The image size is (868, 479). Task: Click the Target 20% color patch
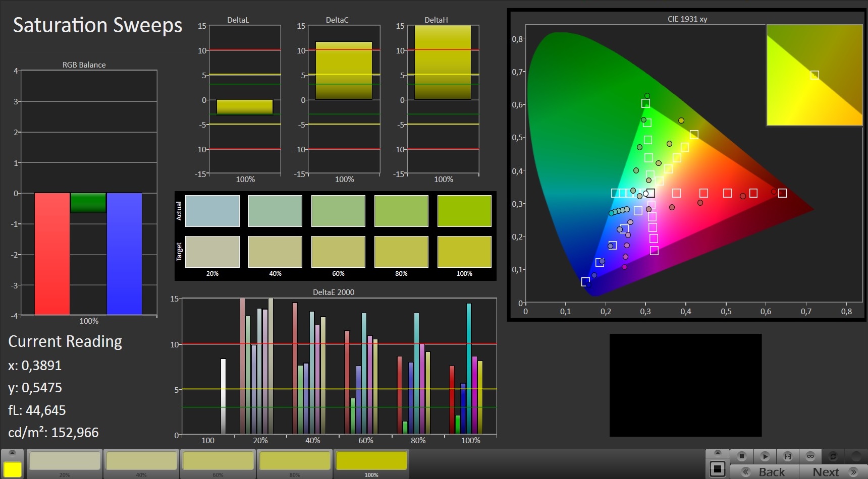point(212,252)
